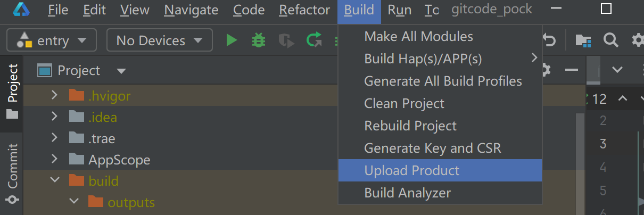Click the undo arrow in toolbar
The height and width of the screenshot is (215, 644).
[549, 40]
